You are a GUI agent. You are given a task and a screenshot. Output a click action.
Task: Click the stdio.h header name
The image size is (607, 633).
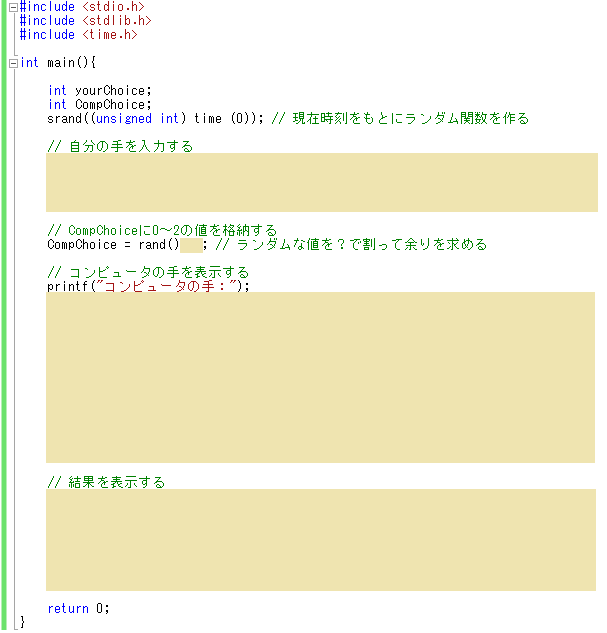pos(113,7)
